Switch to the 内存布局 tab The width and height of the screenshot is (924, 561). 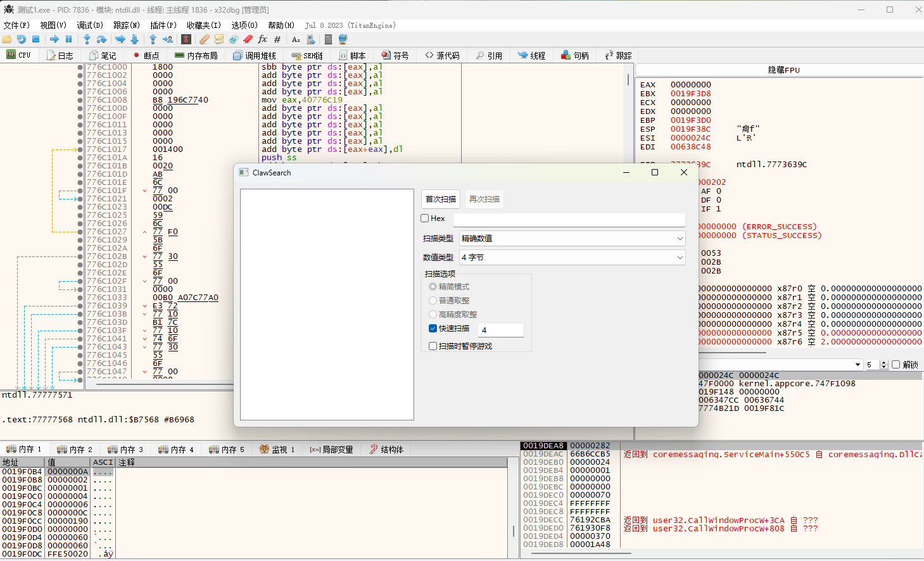point(196,56)
